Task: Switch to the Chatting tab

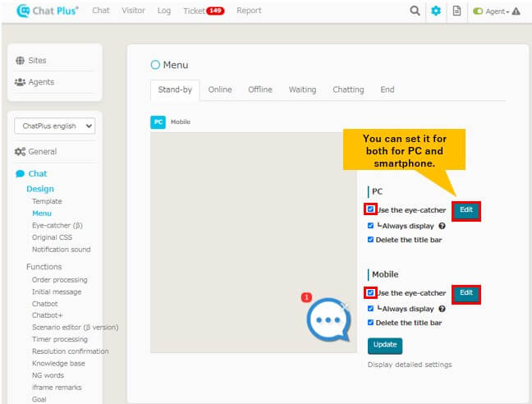Action: [348, 90]
